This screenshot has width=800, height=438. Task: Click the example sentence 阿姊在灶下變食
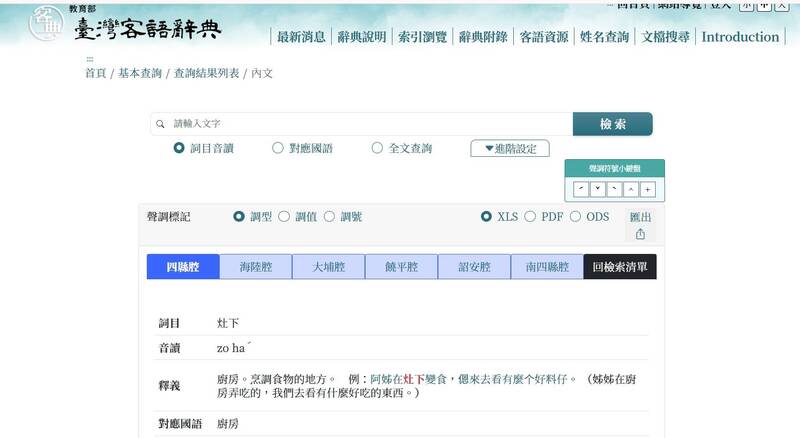tap(408, 379)
